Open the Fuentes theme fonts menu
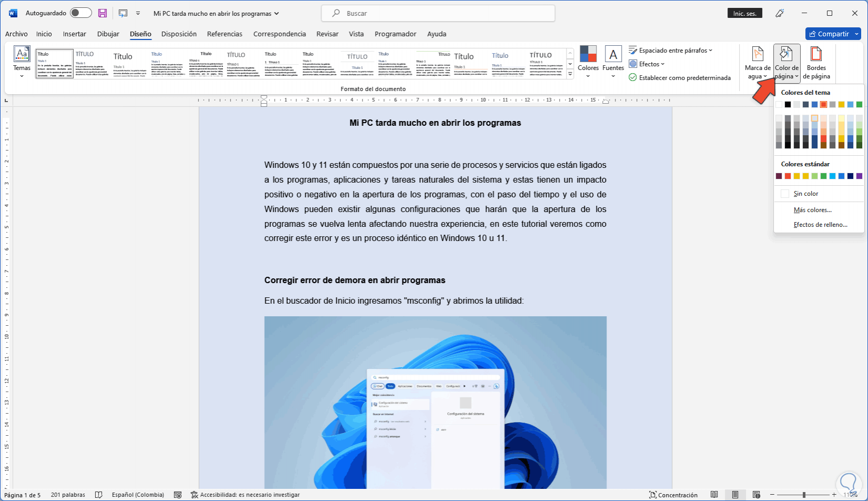Viewport: 868px width, 501px height. [613, 62]
